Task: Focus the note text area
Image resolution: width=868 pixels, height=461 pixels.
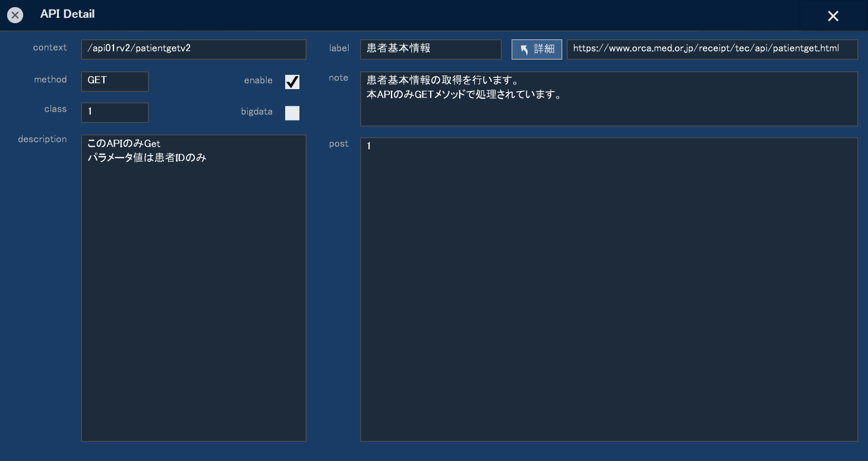Action: (608, 99)
